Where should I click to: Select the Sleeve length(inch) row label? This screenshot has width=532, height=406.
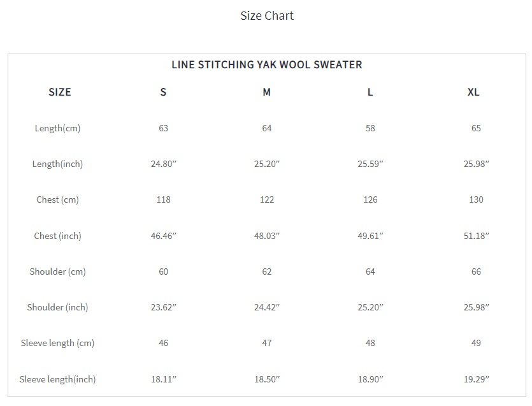coord(57,379)
